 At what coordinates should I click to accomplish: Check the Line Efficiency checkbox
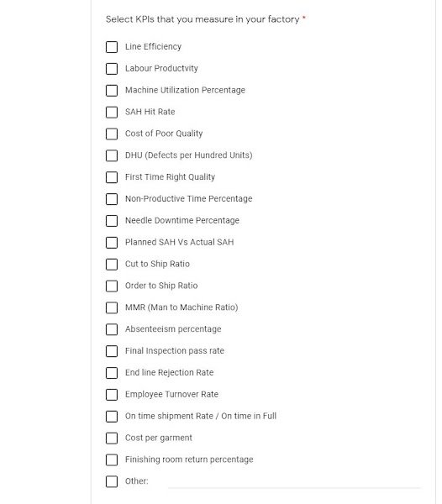pos(112,47)
